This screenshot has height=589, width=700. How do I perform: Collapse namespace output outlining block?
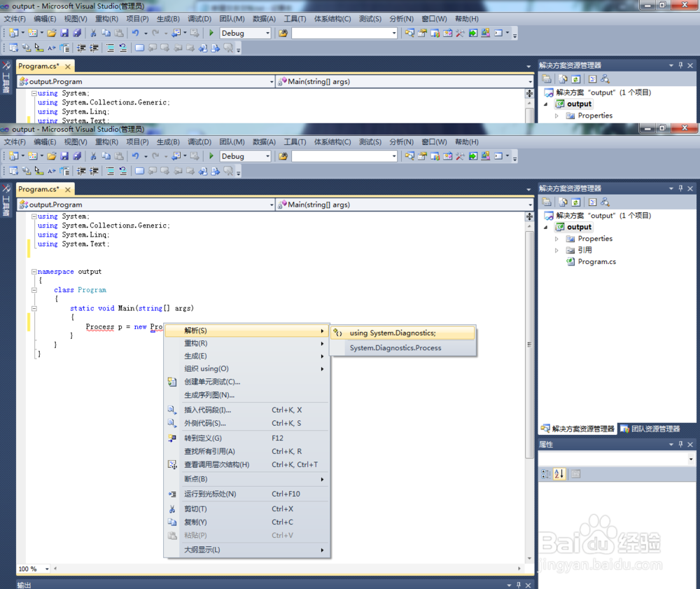(x=34, y=272)
